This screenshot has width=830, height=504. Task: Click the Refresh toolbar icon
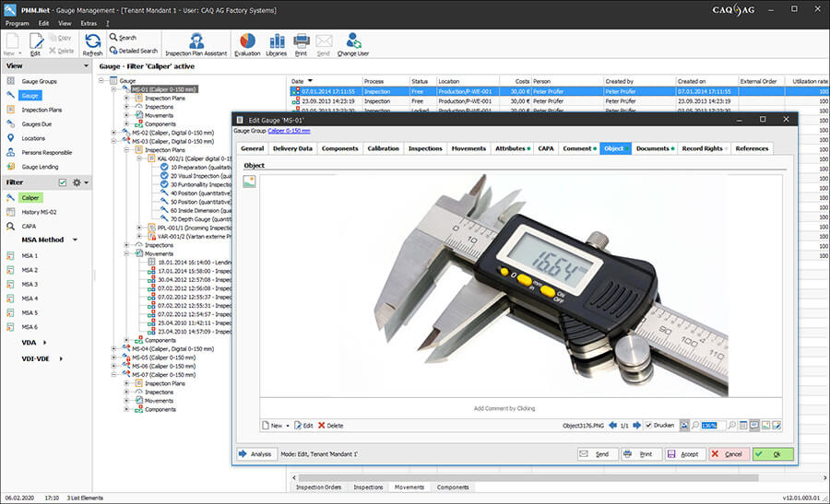coord(92,44)
